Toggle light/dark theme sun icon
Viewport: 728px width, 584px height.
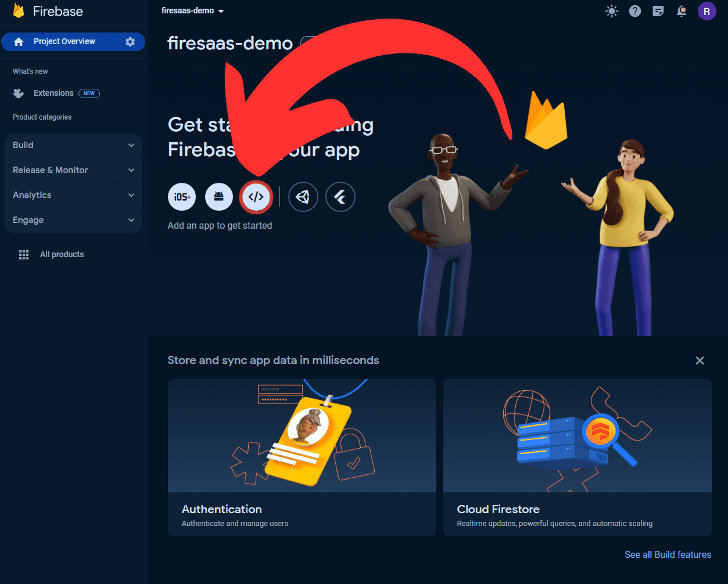click(612, 11)
